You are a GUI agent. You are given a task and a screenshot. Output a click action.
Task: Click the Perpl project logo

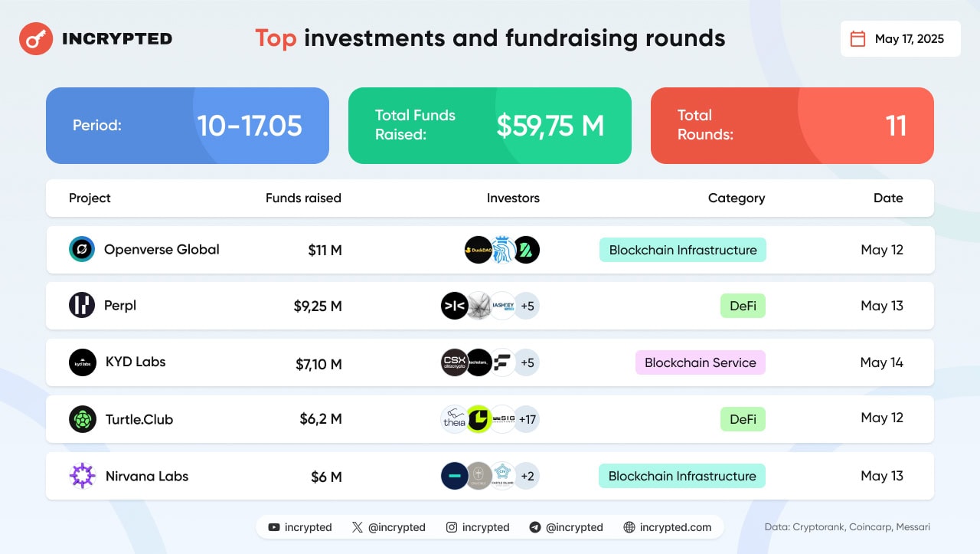(x=82, y=306)
